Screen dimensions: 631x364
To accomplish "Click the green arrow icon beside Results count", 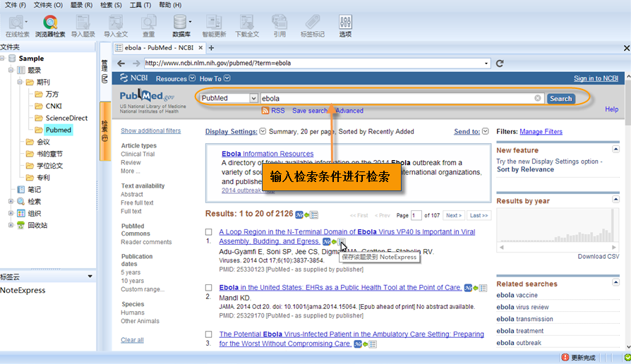I will coord(306,215).
